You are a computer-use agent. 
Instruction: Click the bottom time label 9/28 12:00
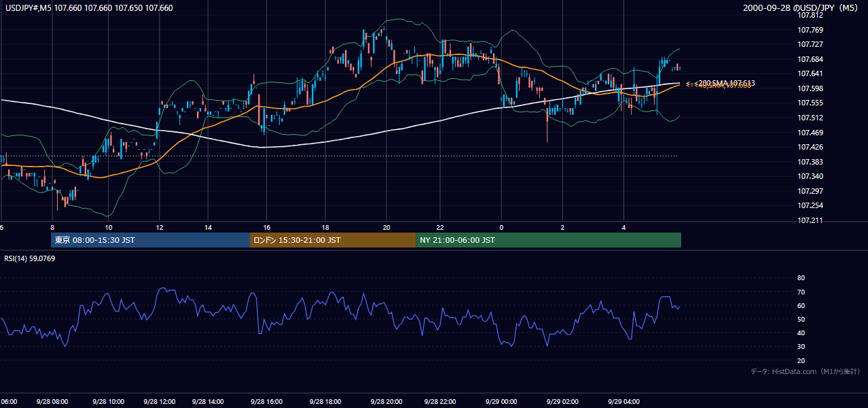(x=160, y=402)
